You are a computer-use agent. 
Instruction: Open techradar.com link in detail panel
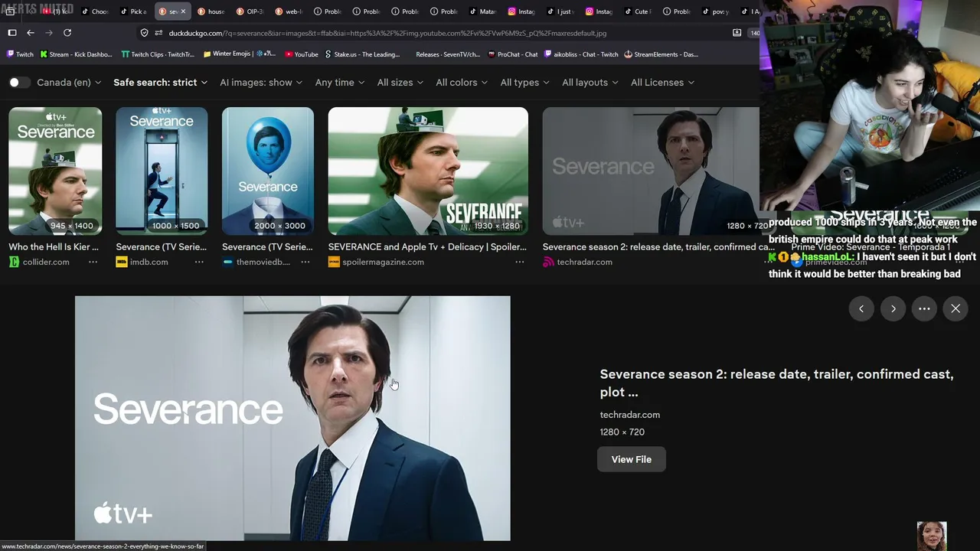pos(630,415)
